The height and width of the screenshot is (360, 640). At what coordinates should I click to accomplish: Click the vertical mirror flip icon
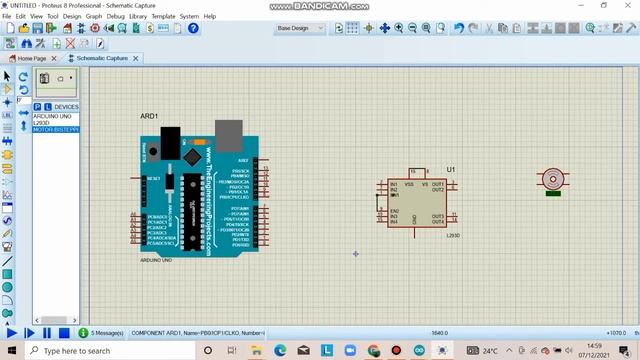click(24, 126)
